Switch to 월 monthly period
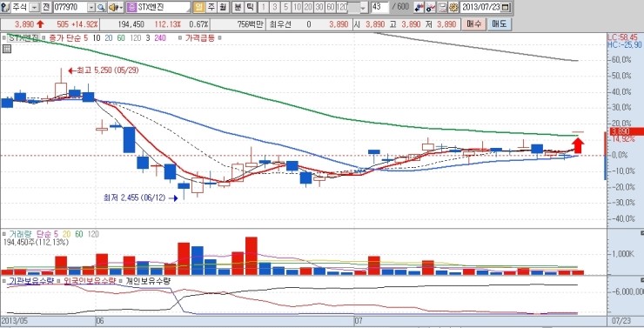The width and height of the screenshot is (644, 328). coord(223,7)
